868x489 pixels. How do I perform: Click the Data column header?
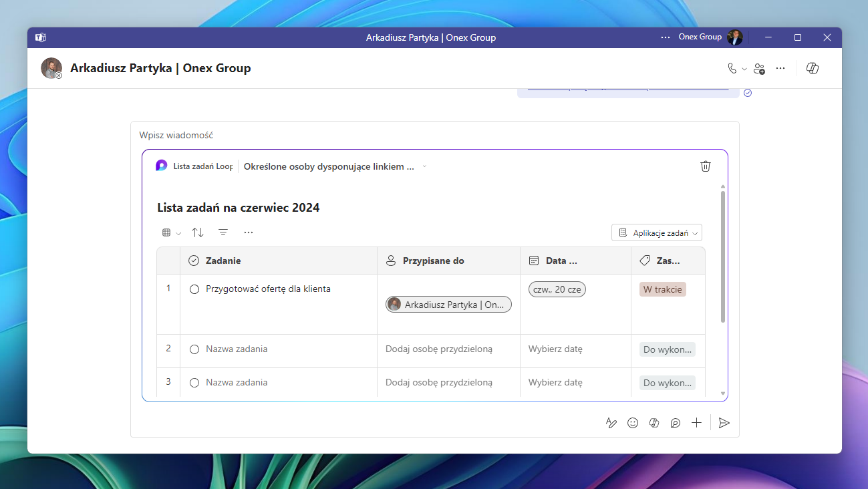[575, 261]
